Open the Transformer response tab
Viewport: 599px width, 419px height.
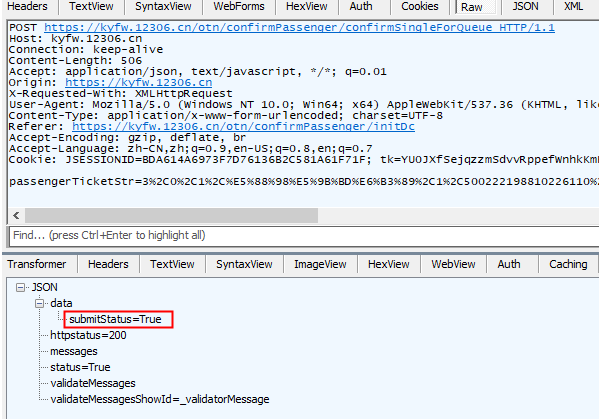(37, 264)
